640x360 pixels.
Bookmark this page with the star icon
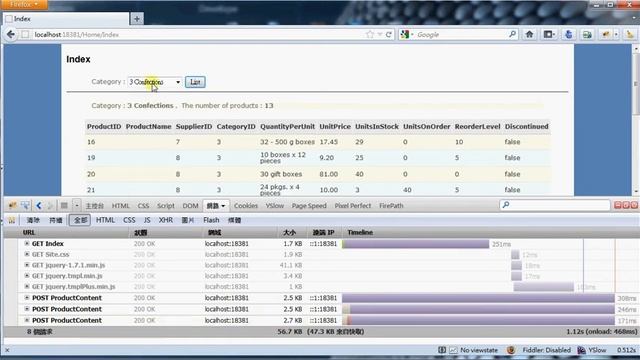pos(370,35)
